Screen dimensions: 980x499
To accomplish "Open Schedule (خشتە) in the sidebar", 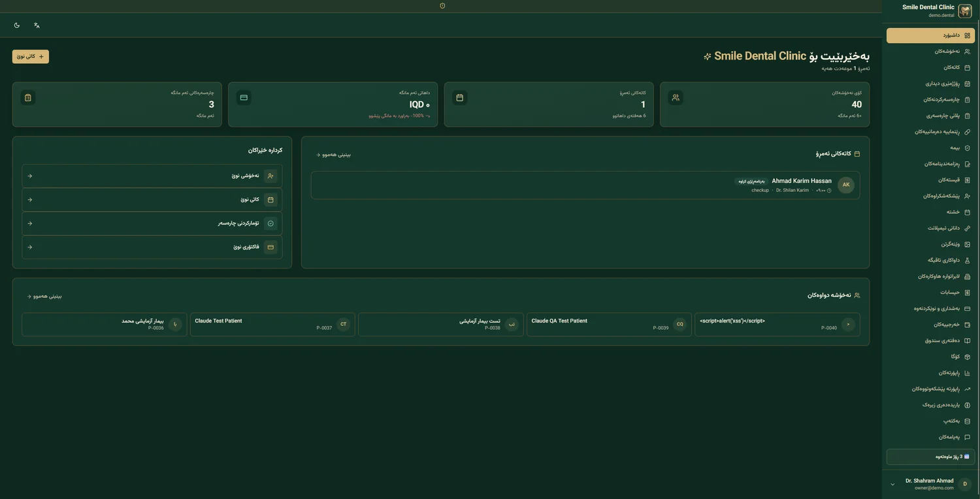I will (x=930, y=212).
